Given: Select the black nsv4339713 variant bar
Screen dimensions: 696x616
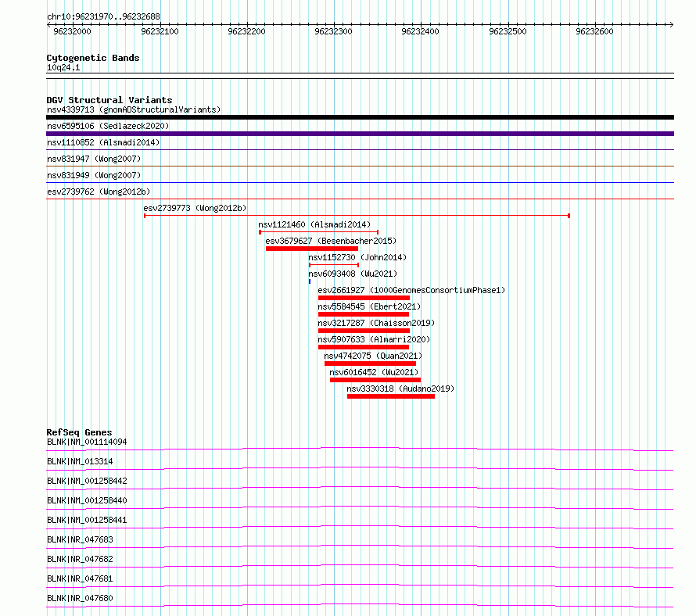Looking at the screenshot, I should pos(360,117).
